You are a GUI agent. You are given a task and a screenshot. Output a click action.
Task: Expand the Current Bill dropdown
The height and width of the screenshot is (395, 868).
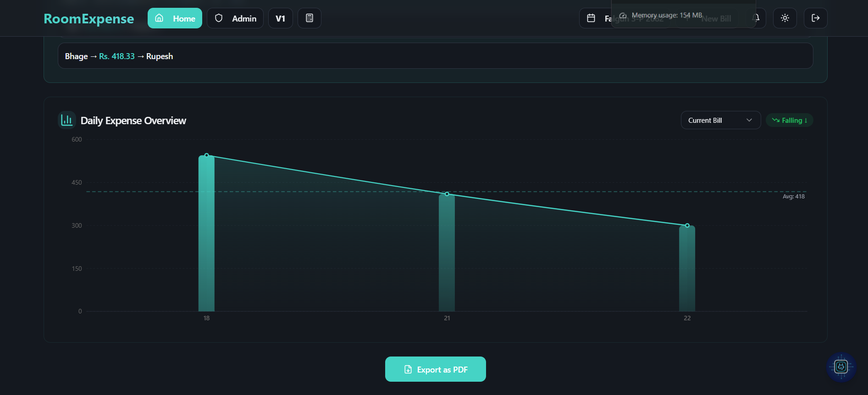pos(720,120)
